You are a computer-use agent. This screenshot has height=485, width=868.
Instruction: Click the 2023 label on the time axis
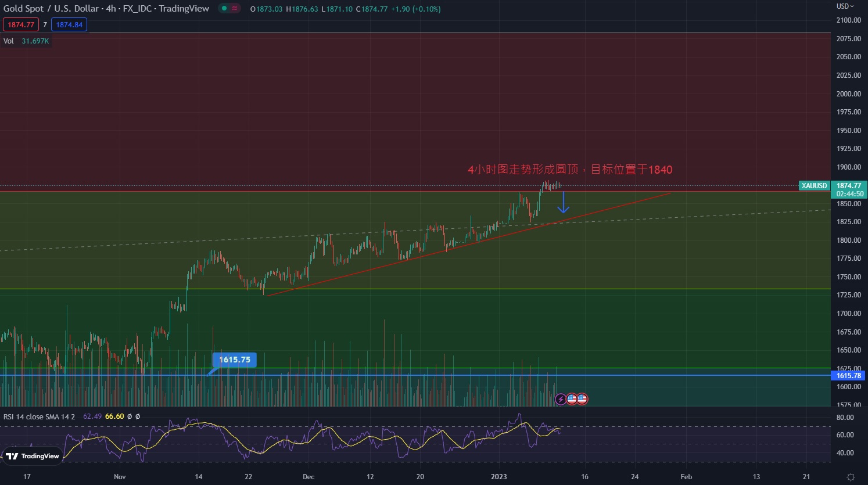[x=499, y=477]
